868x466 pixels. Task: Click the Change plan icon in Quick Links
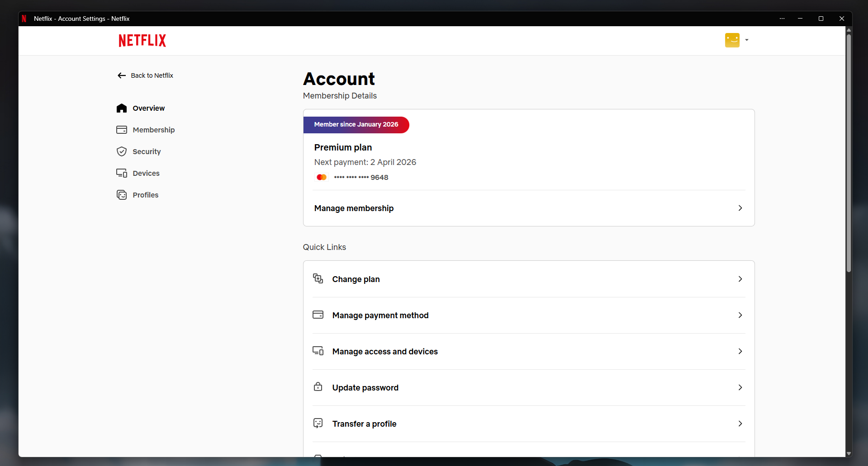click(x=318, y=279)
